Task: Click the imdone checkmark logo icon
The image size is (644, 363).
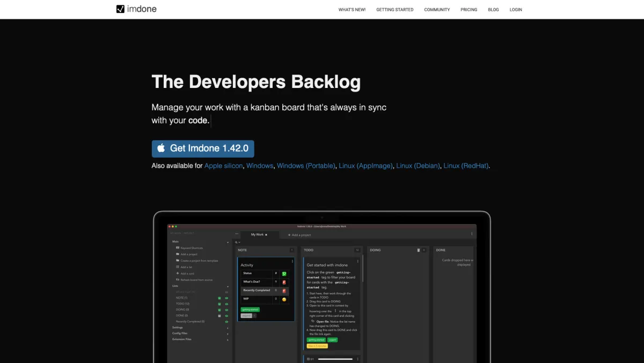Action: (121, 9)
